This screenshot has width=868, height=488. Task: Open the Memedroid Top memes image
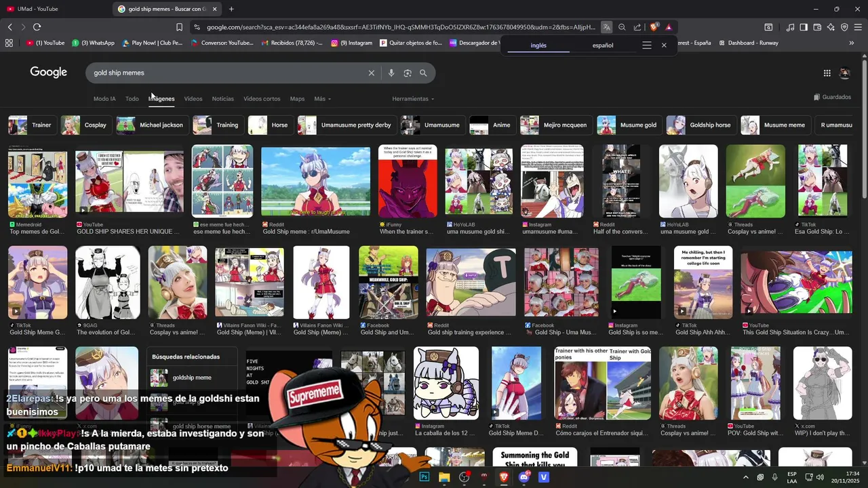tap(37, 182)
